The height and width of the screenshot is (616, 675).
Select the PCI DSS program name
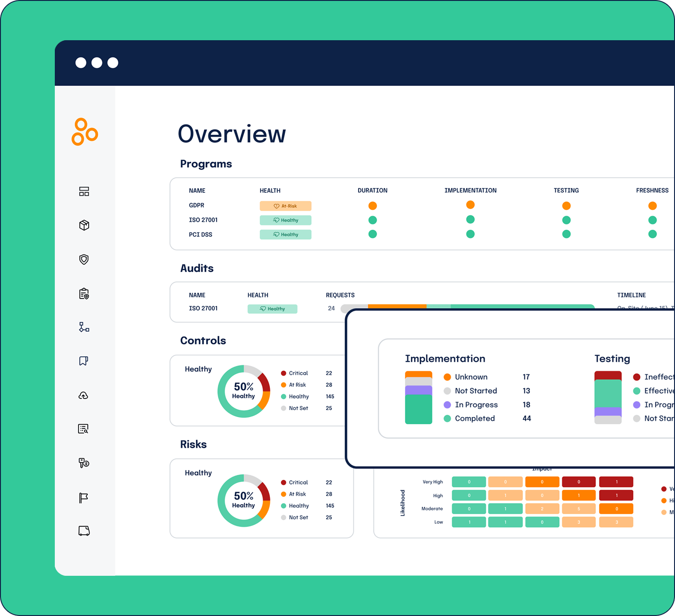(200, 234)
